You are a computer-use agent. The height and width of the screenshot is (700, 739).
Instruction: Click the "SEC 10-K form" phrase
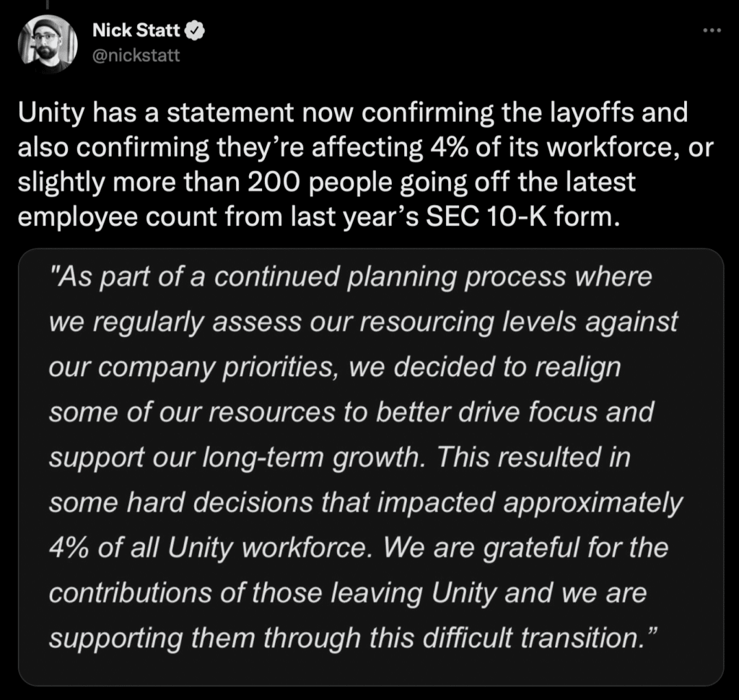click(x=522, y=217)
